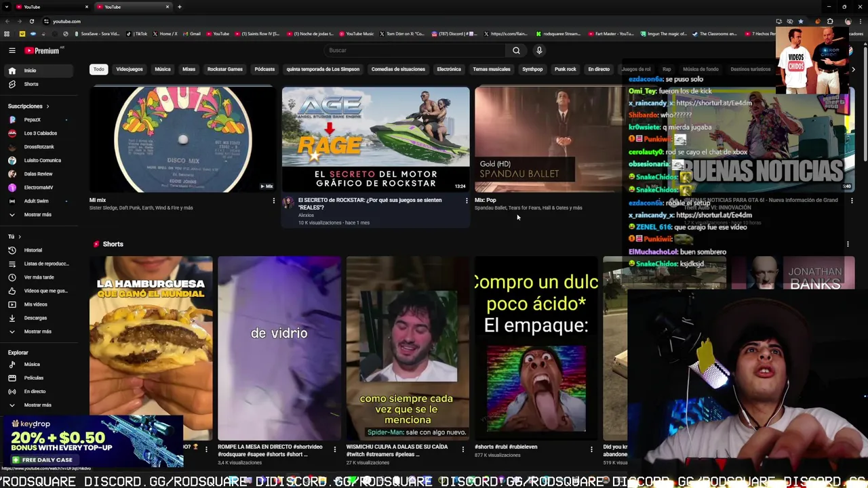Select the Synthpop filter chip
The height and width of the screenshot is (488, 868).
[x=532, y=69]
